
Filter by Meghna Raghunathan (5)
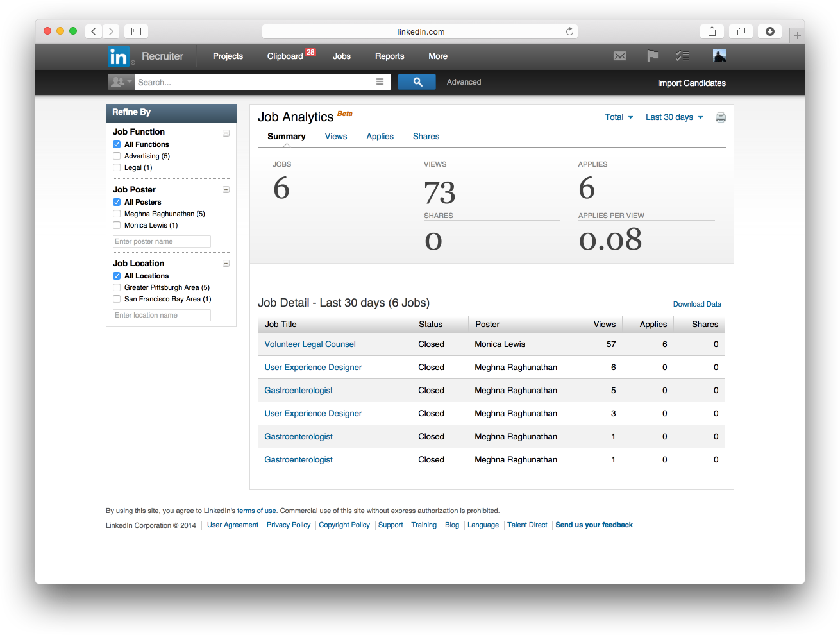(117, 214)
